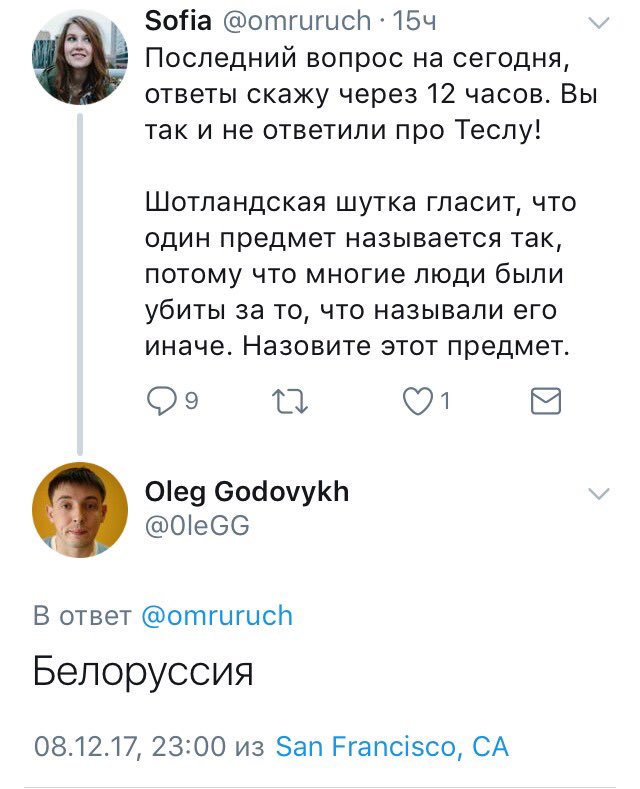640x789 pixels.
Task: Click the name Sofia in the tweet header
Action: (173, 21)
